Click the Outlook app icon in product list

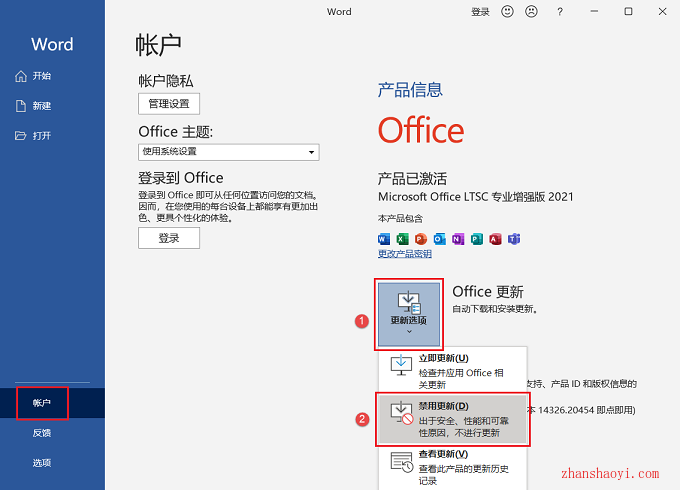439,239
